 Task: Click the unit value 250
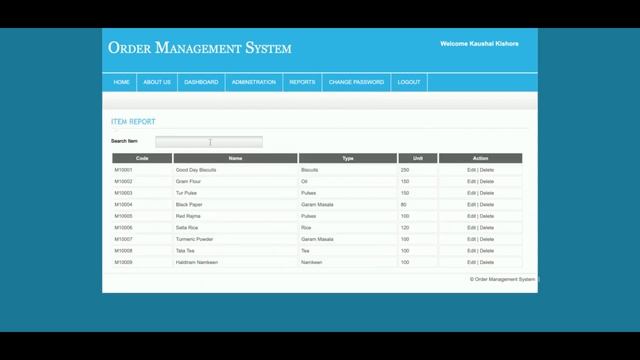[404, 170]
